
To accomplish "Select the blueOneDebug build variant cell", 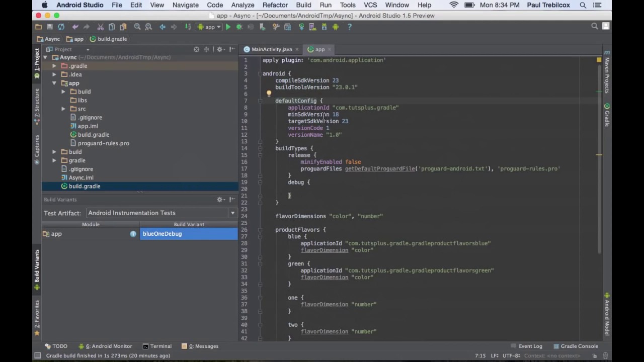I will (x=189, y=234).
